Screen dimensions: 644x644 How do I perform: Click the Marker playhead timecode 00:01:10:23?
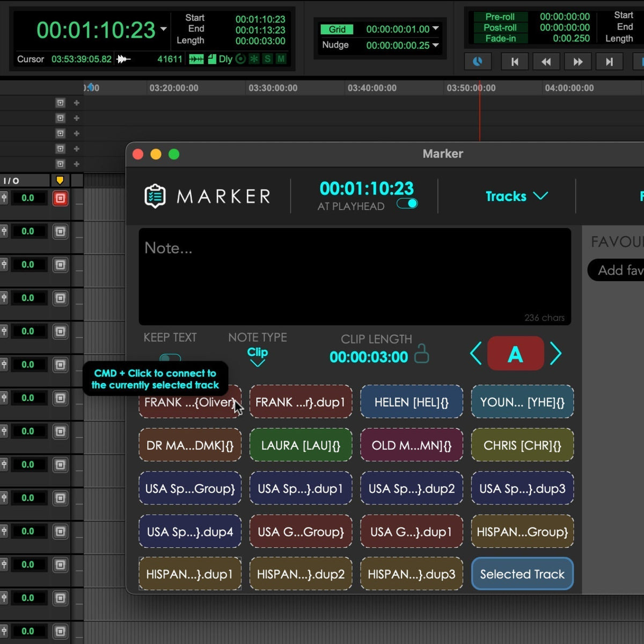click(367, 188)
